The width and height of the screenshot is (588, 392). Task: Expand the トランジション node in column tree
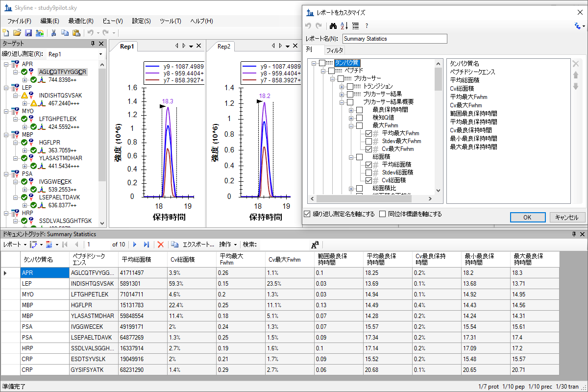point(342,86)
